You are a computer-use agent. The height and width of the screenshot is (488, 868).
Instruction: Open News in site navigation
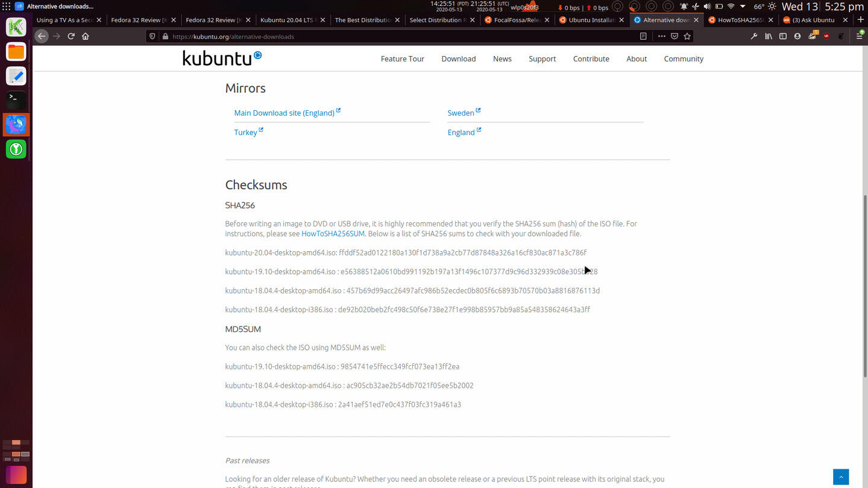click(502, 58)
